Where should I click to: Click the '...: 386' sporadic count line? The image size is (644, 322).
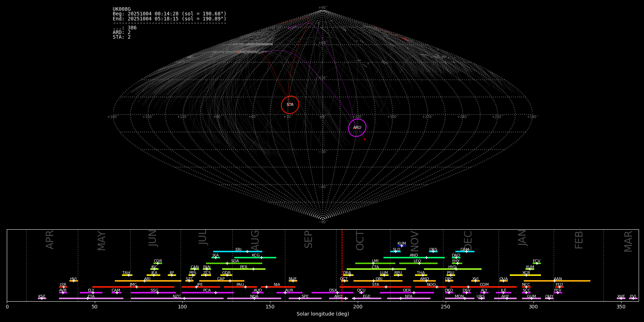125,28
